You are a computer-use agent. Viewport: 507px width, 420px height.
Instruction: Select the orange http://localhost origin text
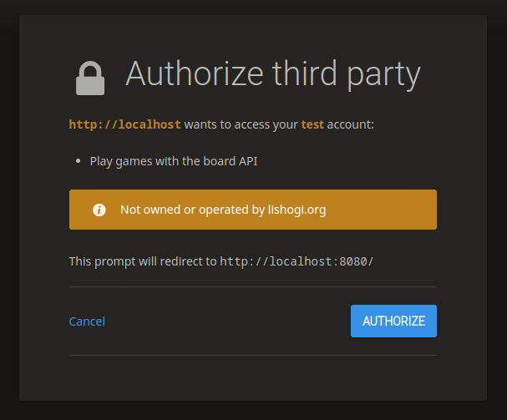[124, 125]
